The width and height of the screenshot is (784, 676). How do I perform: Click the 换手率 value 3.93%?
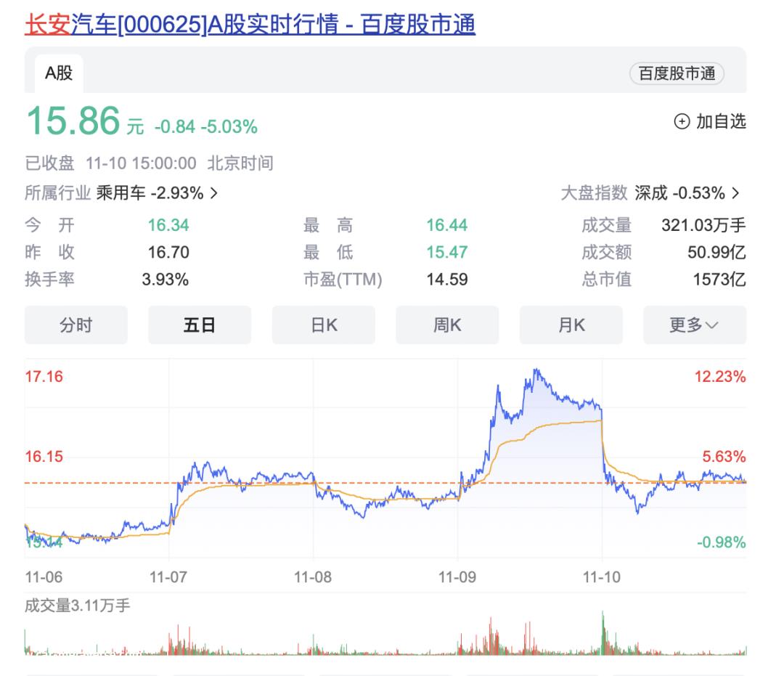(166, 279)
